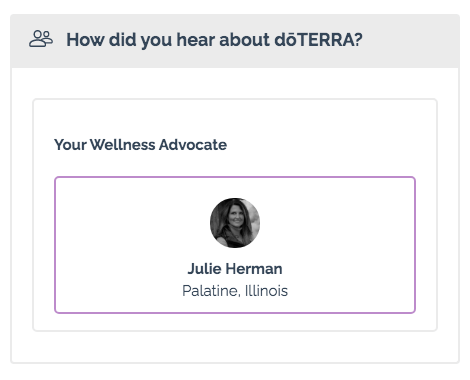Click the word "Illinois" in the location
This screenshot has height=380, width=470.
coord(266,291)
